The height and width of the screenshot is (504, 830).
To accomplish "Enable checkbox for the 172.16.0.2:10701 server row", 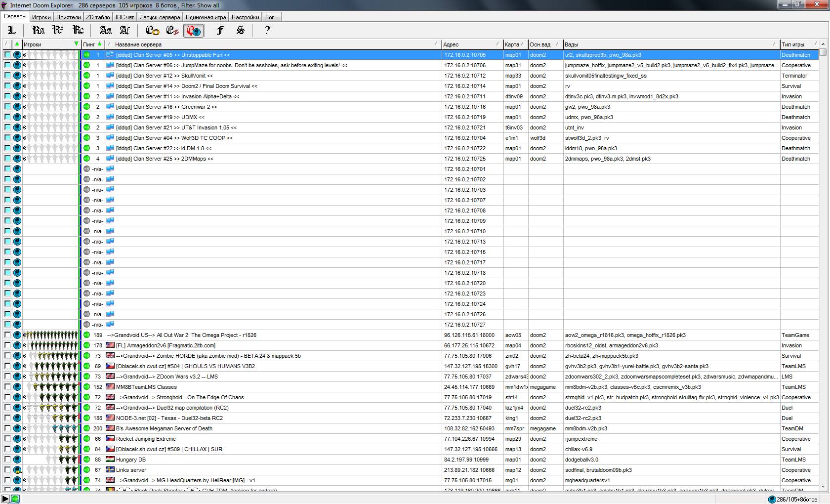I will (x=7, y=169).
